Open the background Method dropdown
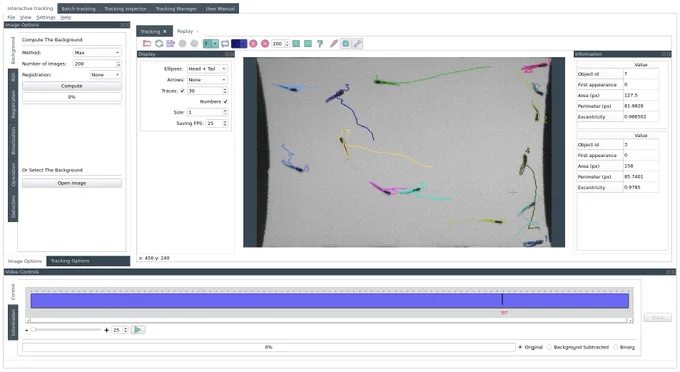The height and width of the screenshot is (372, 680). pyautogui.click(x=97, y=52)
